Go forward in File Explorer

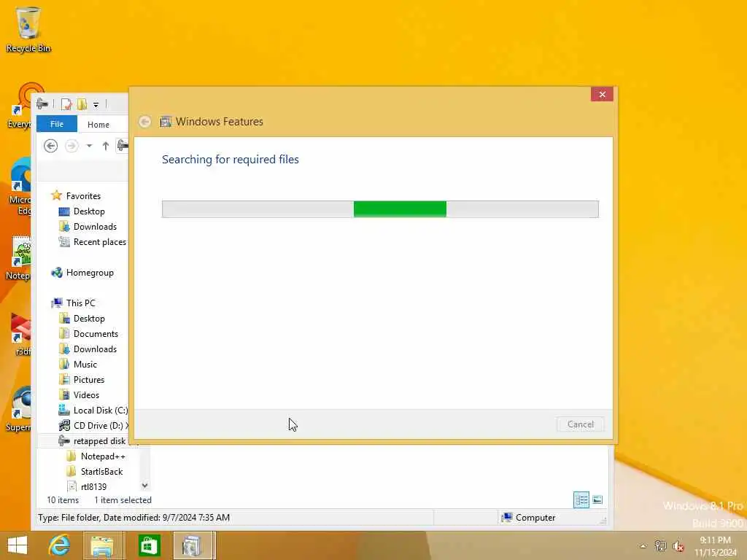point(71,146)
